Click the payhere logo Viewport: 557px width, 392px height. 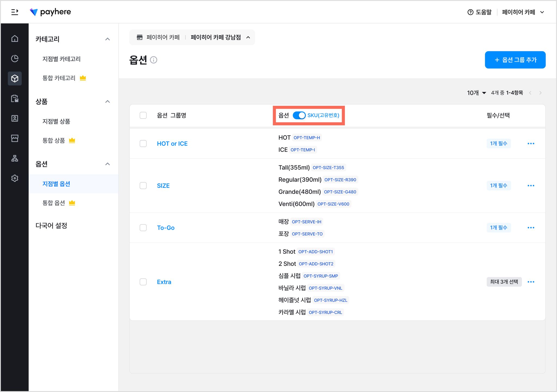[50, 12]
